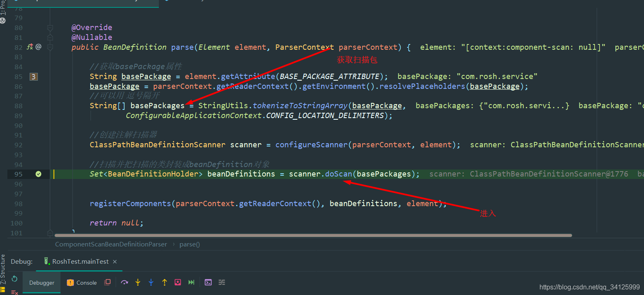Collapse the fold marker at line 81

[50, 37]
